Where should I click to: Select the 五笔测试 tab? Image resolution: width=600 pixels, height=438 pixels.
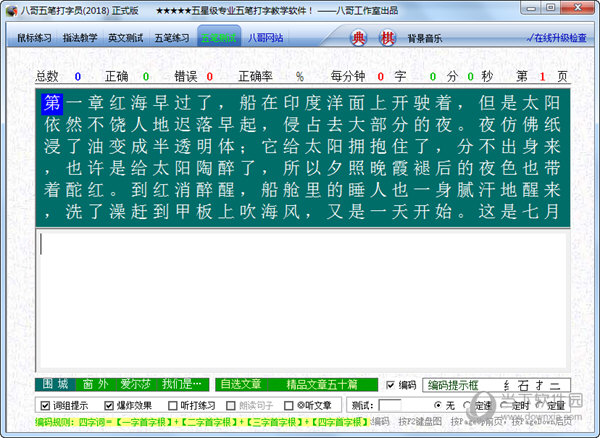click(x=219, y=37)
